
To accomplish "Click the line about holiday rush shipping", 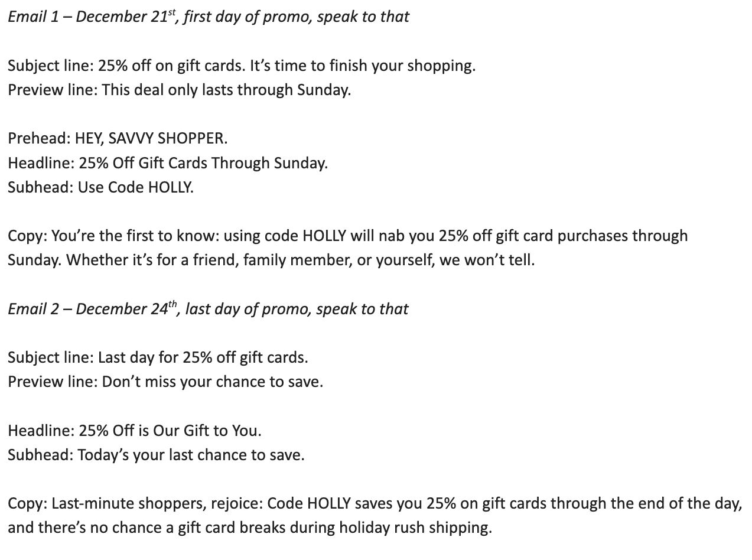I will pos(249,528).
